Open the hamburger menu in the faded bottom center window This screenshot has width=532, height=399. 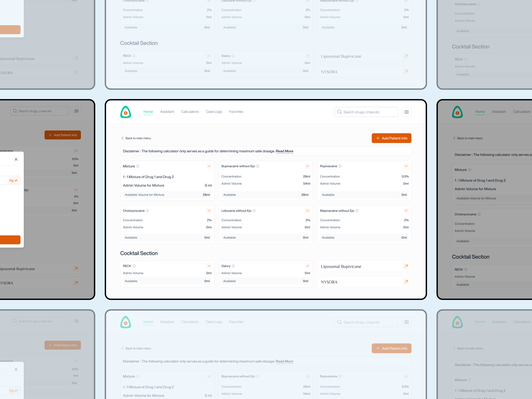pos(406,322)
